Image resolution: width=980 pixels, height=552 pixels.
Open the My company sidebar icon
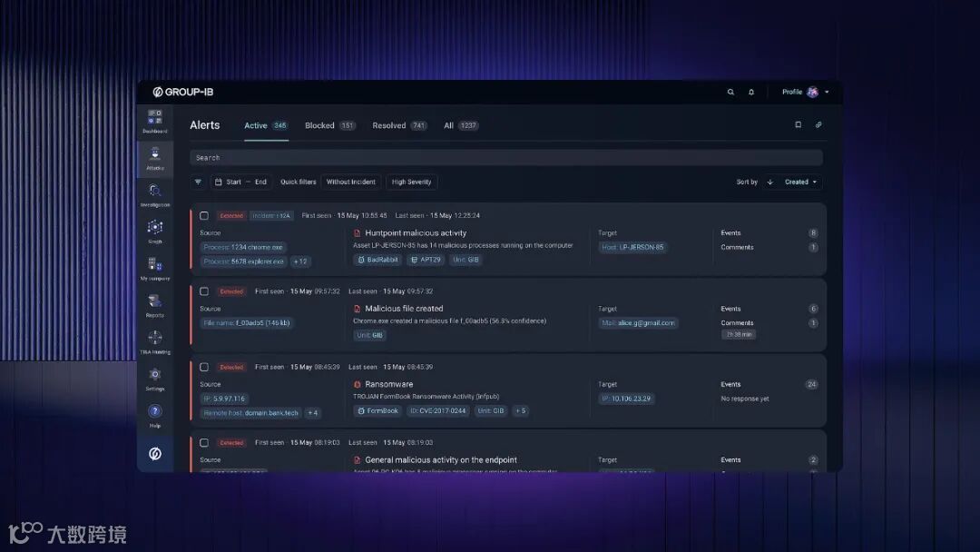pos(155,268)
